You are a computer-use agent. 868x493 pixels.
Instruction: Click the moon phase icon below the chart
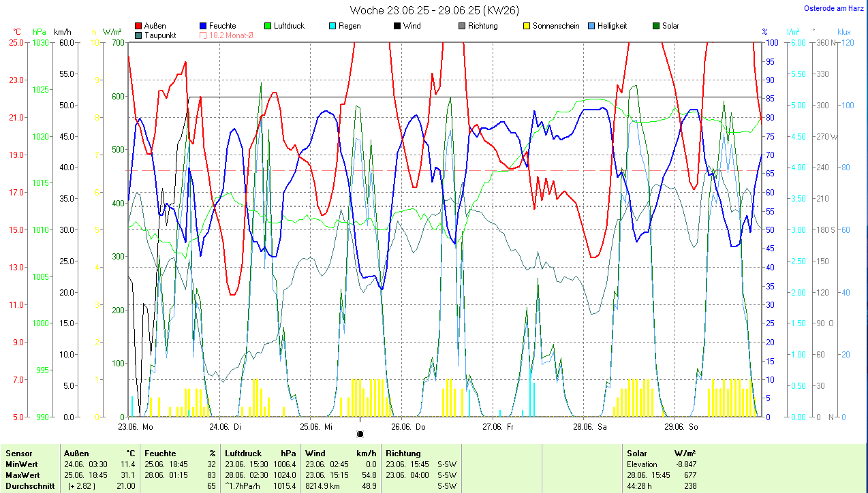pyautogui.click(x=360, y=434)
